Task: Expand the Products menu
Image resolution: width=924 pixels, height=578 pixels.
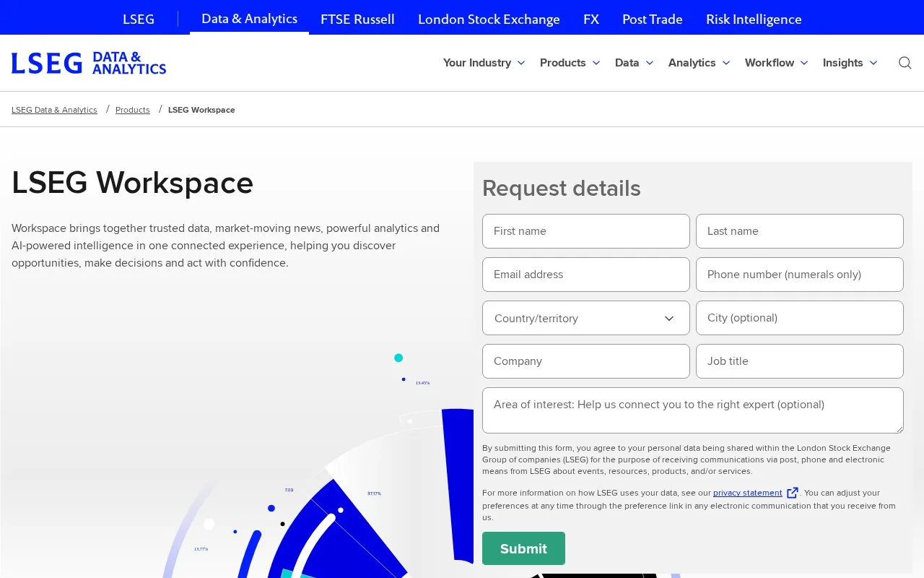Action: click(570, 63)
